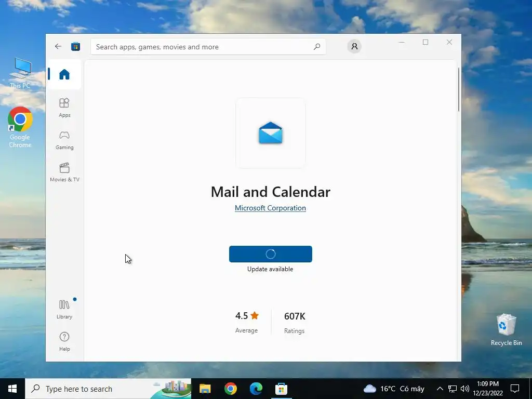Click the 4.5 star average rating
The width and height of the screenshot is (532, 399).
click(247, 322)
